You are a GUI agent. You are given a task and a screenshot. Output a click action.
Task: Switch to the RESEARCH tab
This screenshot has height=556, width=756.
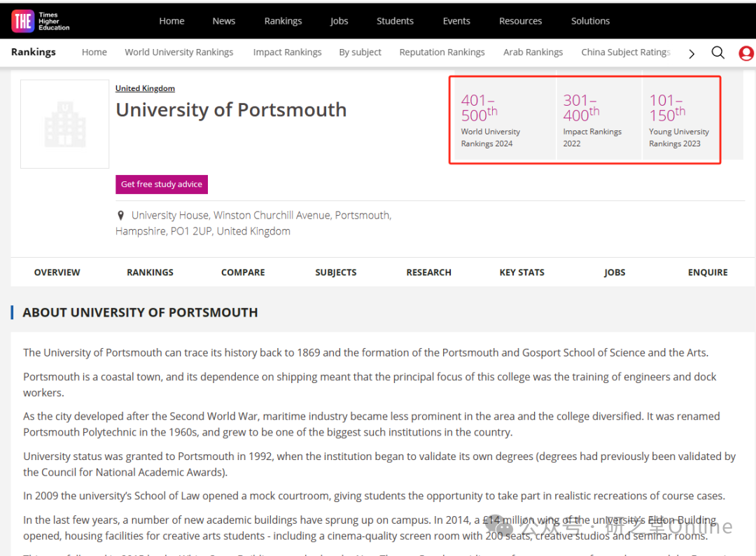coord(428,272)
